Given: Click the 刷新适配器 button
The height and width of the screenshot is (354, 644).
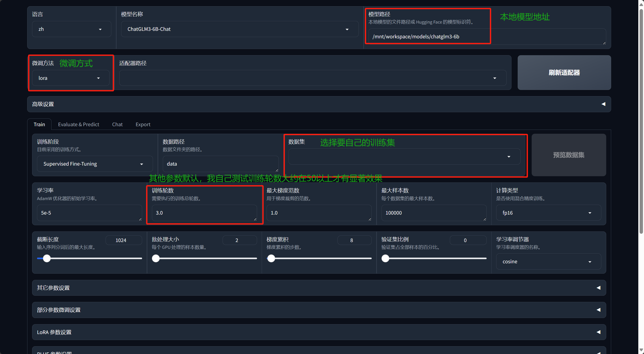Looking at the screenshot, I should pyautogui.click(x=564, y=73).
